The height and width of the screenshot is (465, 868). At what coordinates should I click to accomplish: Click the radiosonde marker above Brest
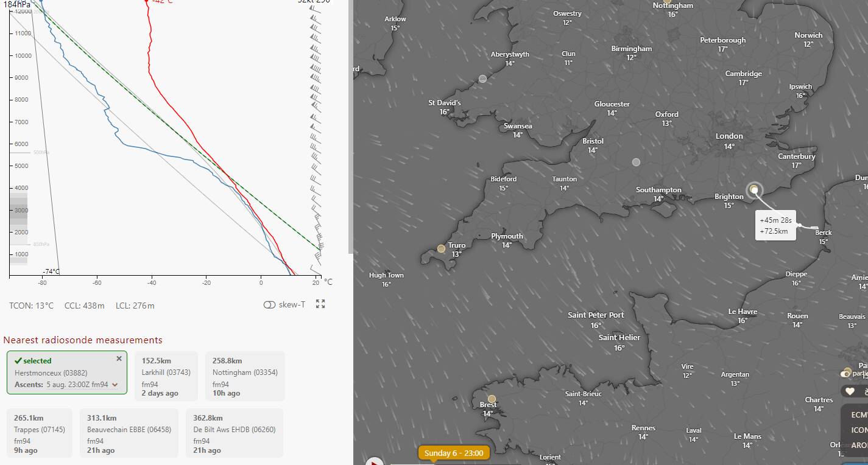[x=492, y=399]
